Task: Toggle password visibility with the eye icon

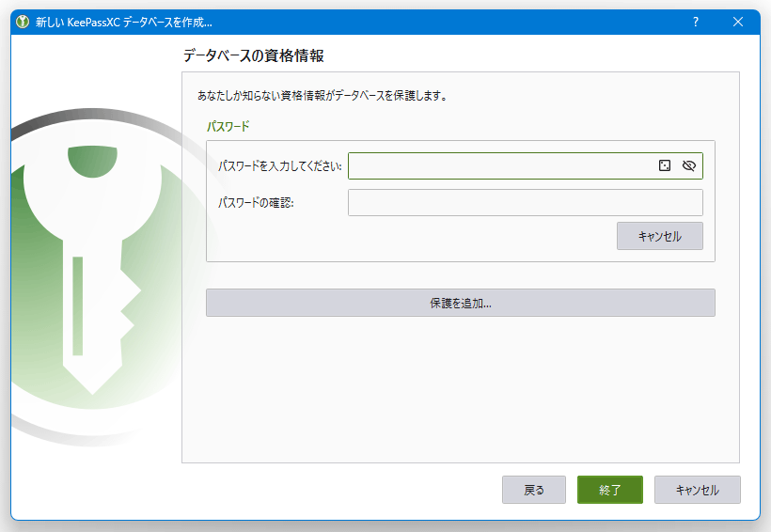Action: click(x=689, y=165)
